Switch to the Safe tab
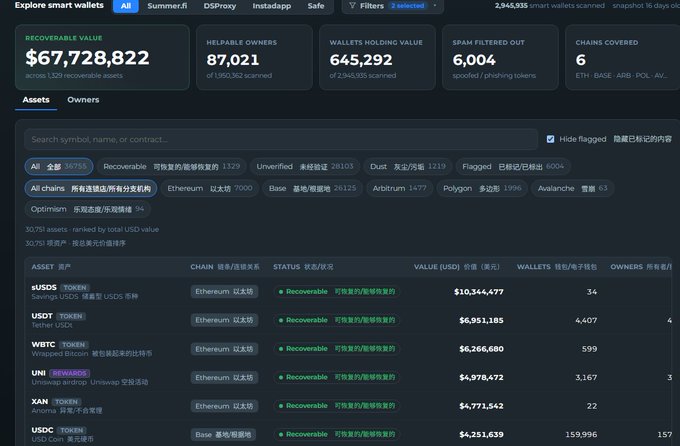The height and width of the screenshot is (446, 680). (316, 6)
